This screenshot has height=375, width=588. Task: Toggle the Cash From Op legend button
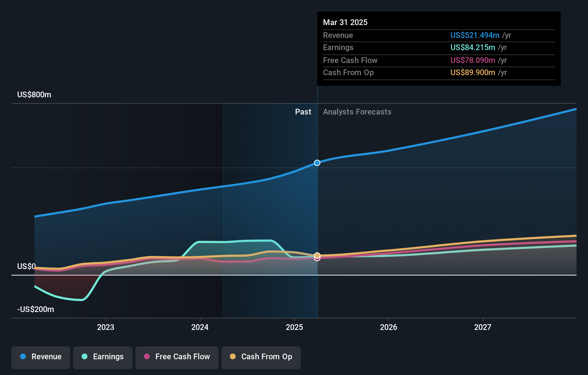(x=261, y=357)
